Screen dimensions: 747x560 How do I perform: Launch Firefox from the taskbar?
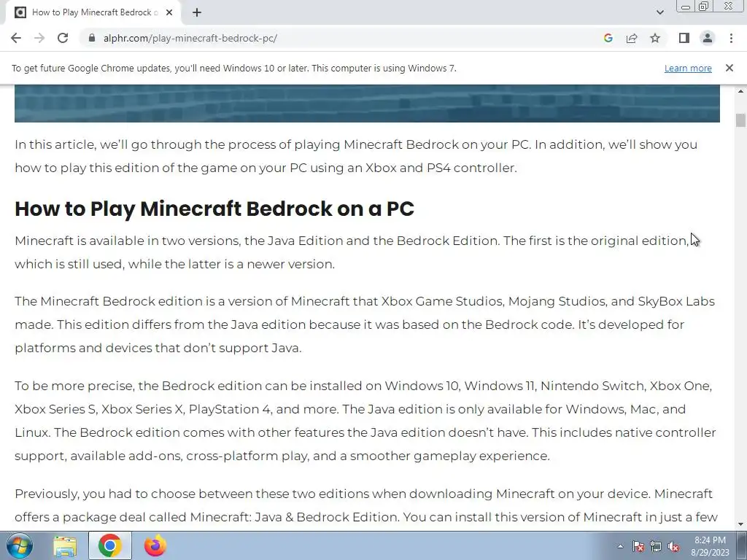[155, 545]
